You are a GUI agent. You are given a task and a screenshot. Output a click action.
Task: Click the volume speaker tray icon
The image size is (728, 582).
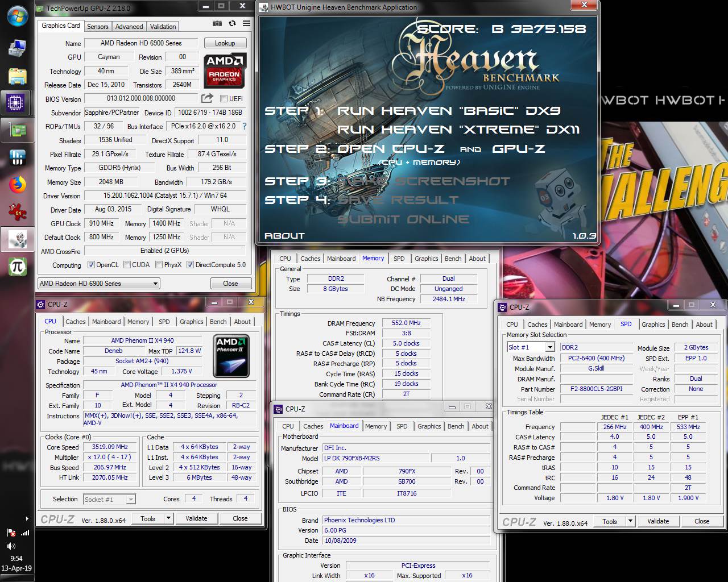[12, 546]
